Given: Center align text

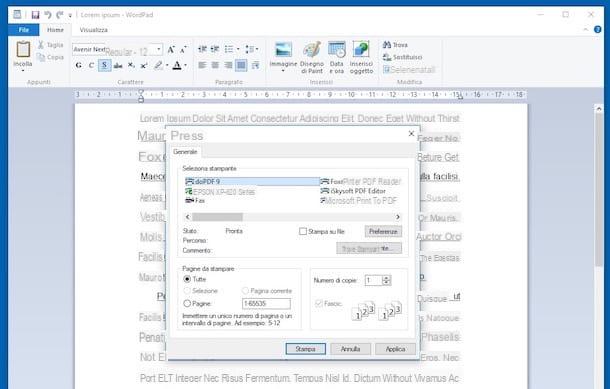Looking at the screenshot, I should 215,65.
